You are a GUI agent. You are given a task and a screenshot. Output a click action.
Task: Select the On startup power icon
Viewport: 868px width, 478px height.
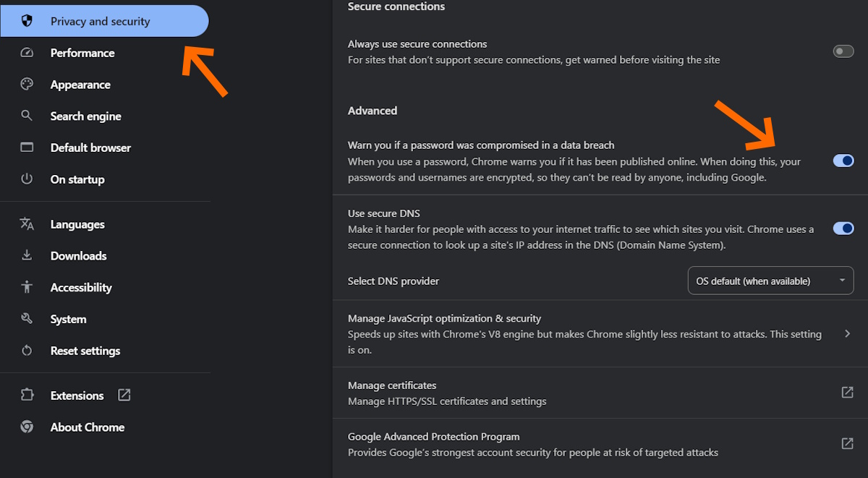26,179
